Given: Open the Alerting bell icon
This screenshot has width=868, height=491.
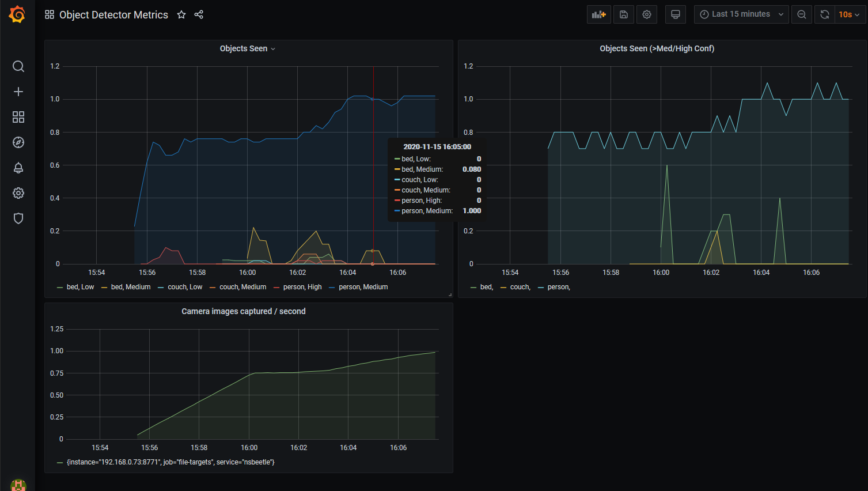Looking at the screenshot, I should (x=18, y=168).
